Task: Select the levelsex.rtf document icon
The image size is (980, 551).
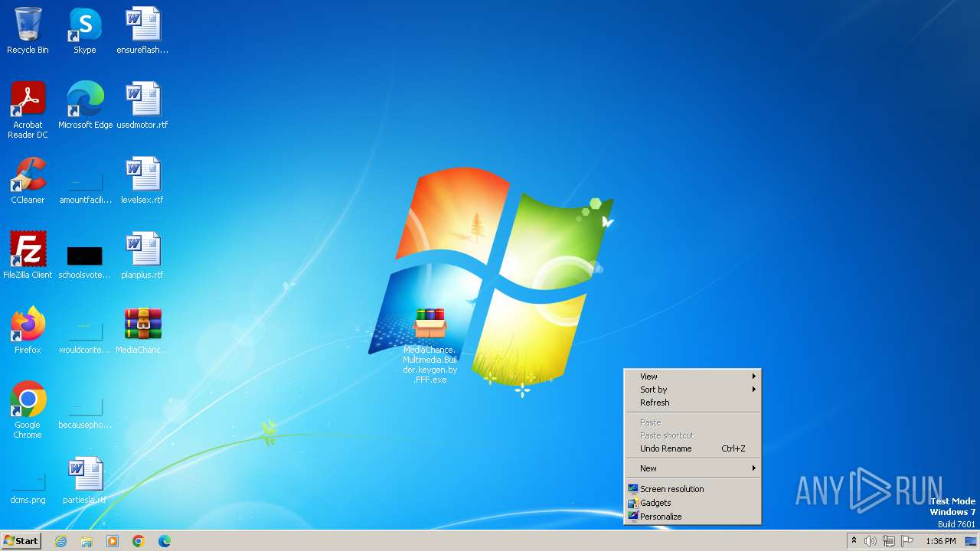Action: coord(142,181)
